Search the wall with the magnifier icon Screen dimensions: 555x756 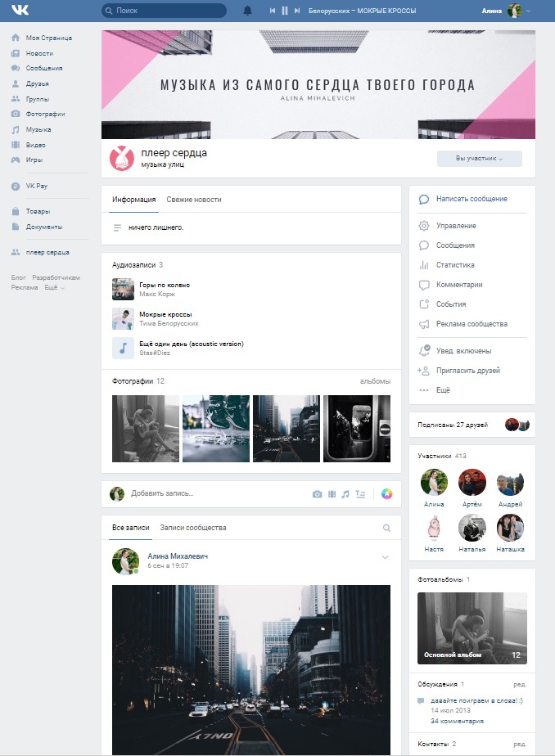386,528
